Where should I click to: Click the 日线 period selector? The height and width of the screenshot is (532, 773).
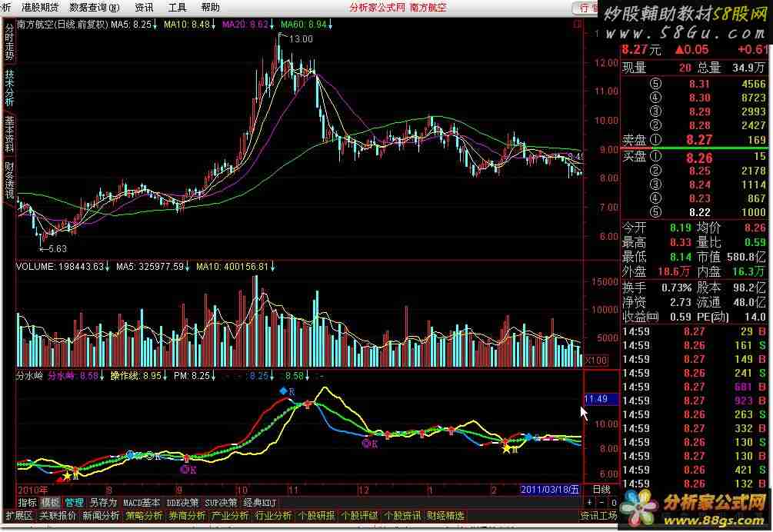[x=601, y=489]
